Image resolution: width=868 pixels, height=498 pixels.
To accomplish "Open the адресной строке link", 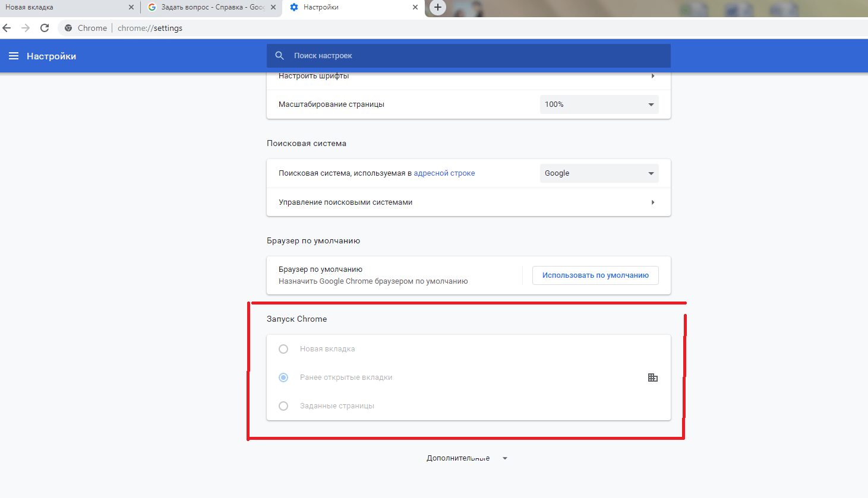I will [444, 173].
